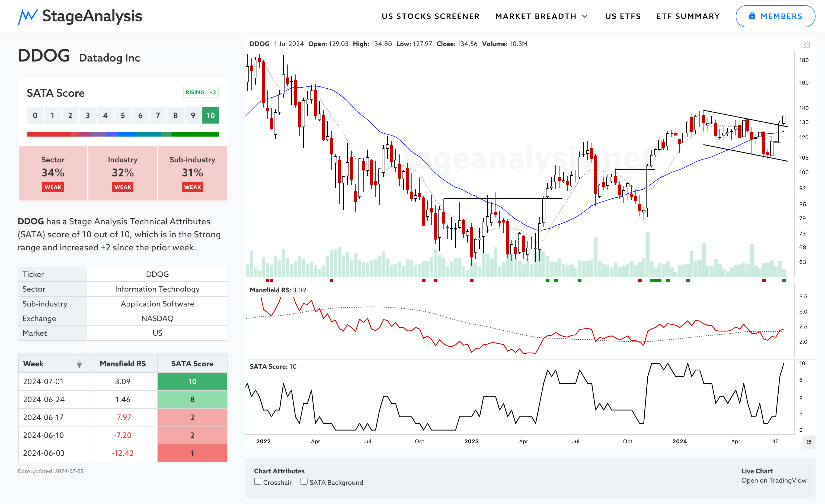Click the RISING +2 badge

tap(201, 92)
